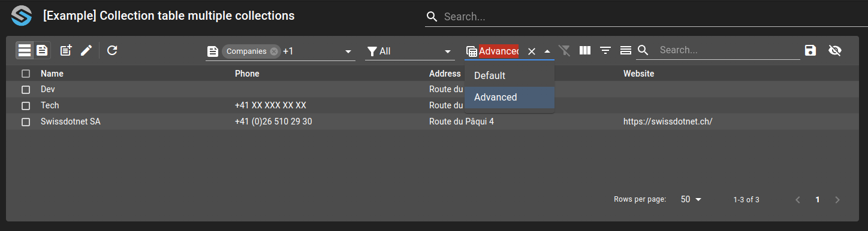This screenshot has height=231, width=868.
Task: Check the Swissdotnet SA row checkbox
Action: tap(26, 122)
